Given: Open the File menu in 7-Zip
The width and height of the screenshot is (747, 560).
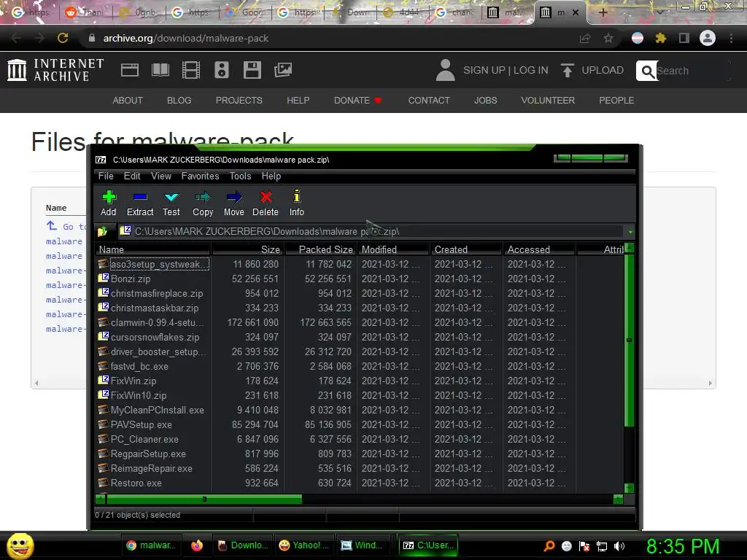Looking at the screenshot, I should 106,176.
